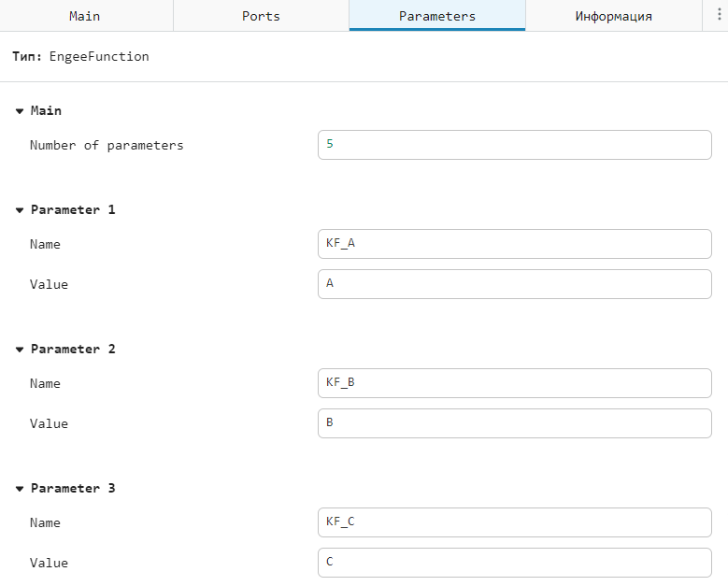Edit the Parameter 1 Value field A
728x586 pixels.
coord(514,284)
